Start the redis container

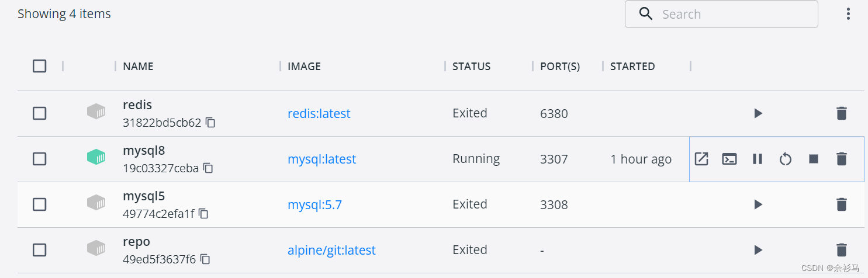(758, 113)
